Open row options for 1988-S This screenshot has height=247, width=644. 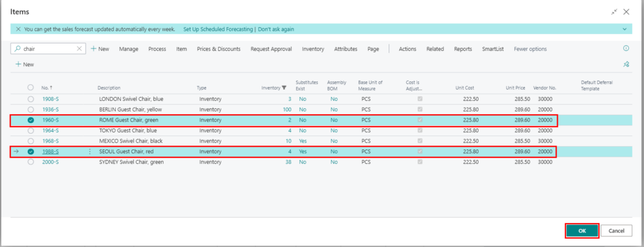[89, 151]
